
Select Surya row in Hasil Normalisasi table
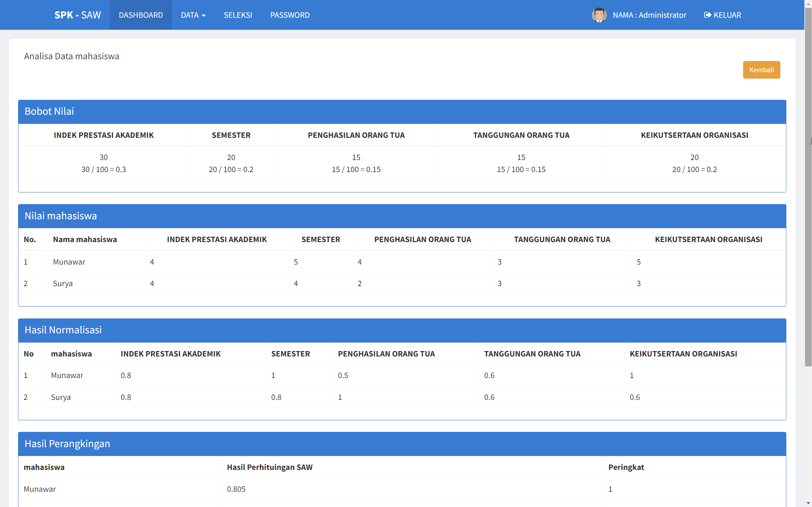61,397
